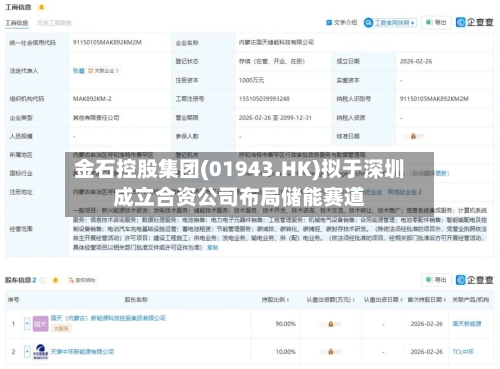Select the organization code MAK892KM-2

pyautogui.click(x=92, y=99)
